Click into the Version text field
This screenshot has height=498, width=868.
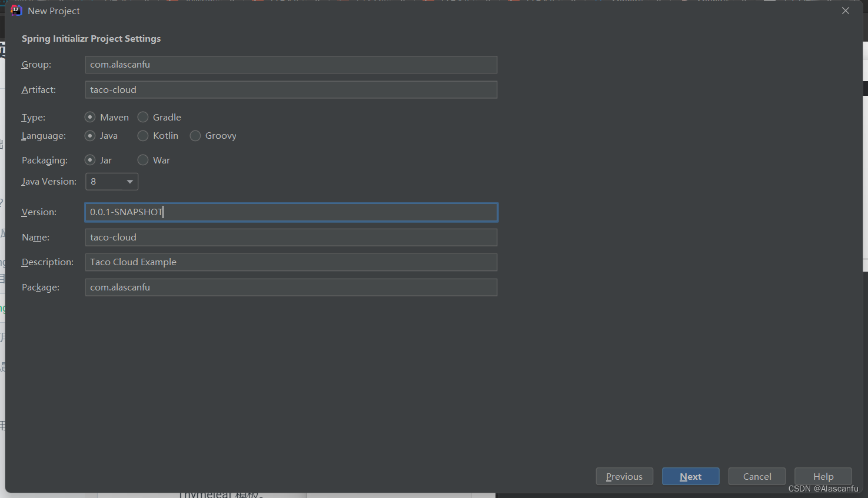(291, 212)
